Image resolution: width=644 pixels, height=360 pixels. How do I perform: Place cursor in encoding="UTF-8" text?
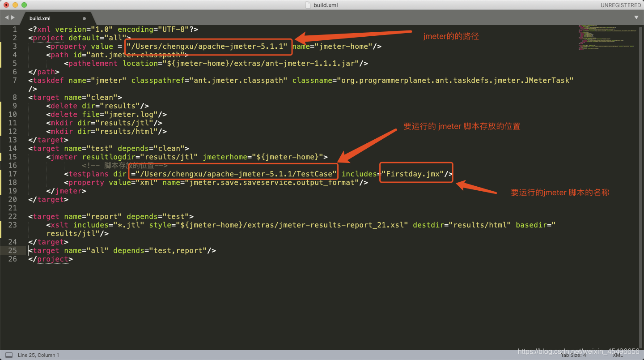153,29
